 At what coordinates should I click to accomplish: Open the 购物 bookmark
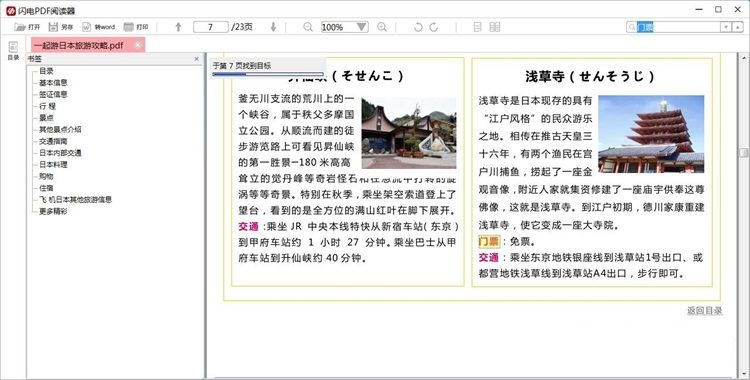[x=46, y=176]
